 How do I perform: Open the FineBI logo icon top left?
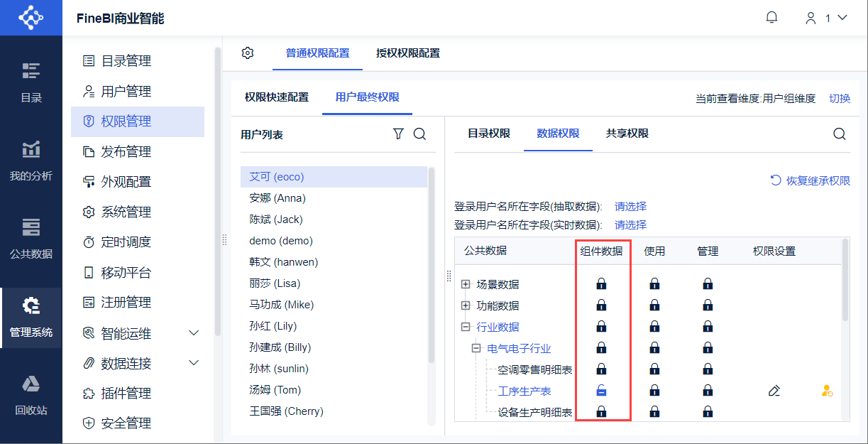(x=31, y=16)
